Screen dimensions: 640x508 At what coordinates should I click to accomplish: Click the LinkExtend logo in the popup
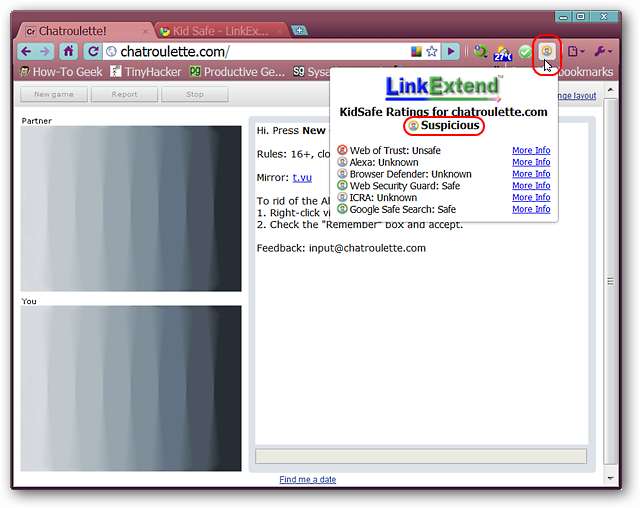point(443,87)
